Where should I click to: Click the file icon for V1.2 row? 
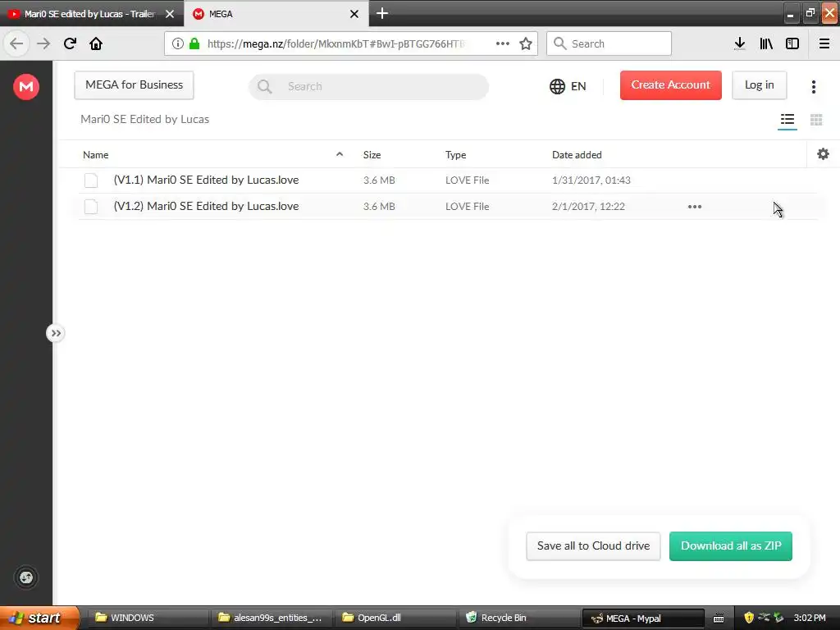pyautogui.click(x=91, y=206)
